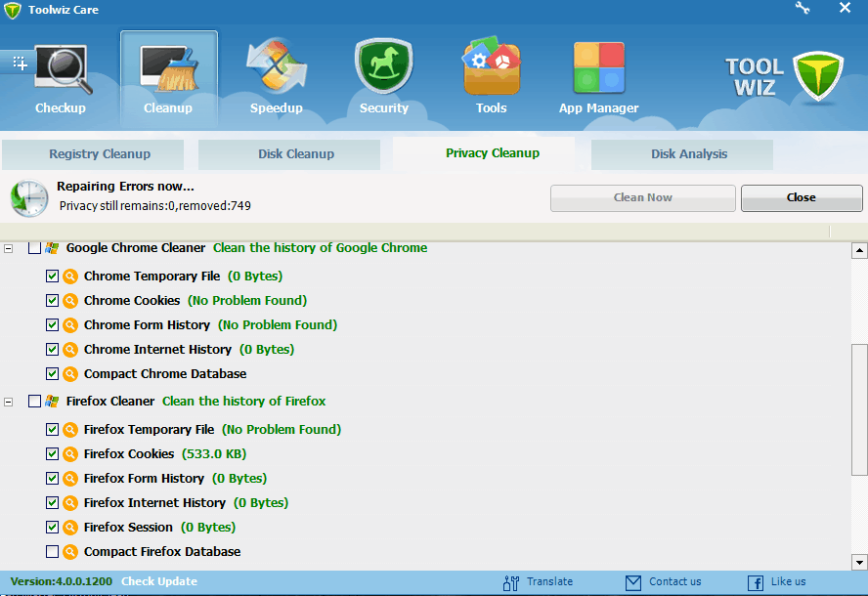Screen dimensions: 868x596
Task: Open the Security shield module
Action: 383,66
